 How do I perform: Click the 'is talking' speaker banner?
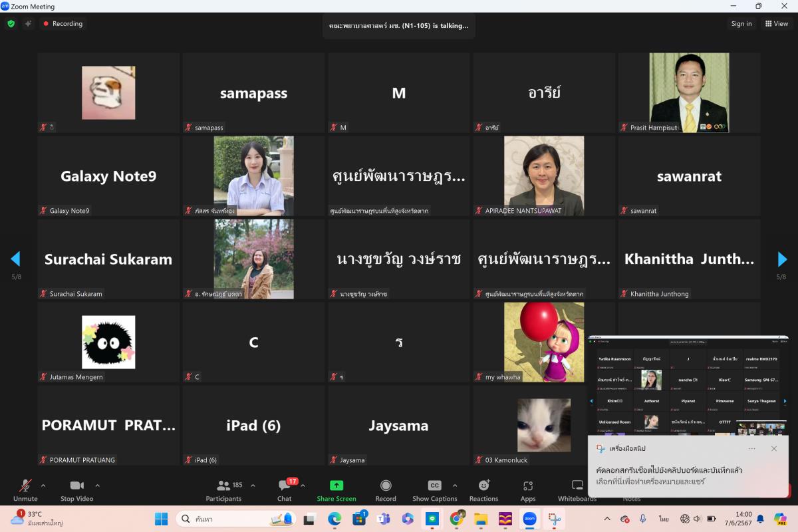point(399,26)
